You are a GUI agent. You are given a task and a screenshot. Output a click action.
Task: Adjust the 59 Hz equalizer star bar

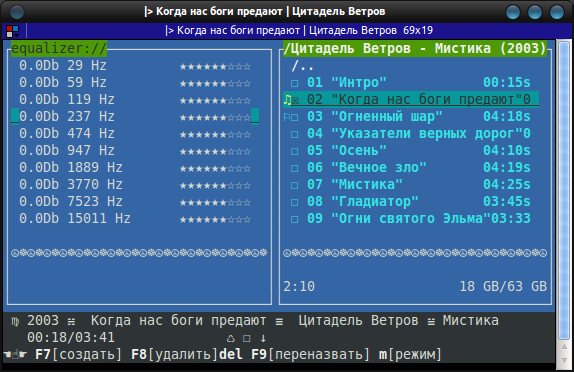pyautogui.click(x=215, y=83)
